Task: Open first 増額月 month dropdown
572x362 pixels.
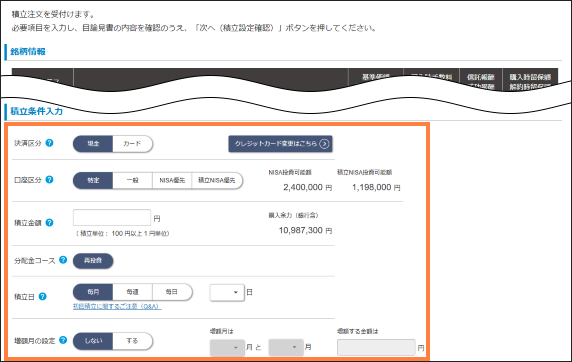Action: [227, 347]
